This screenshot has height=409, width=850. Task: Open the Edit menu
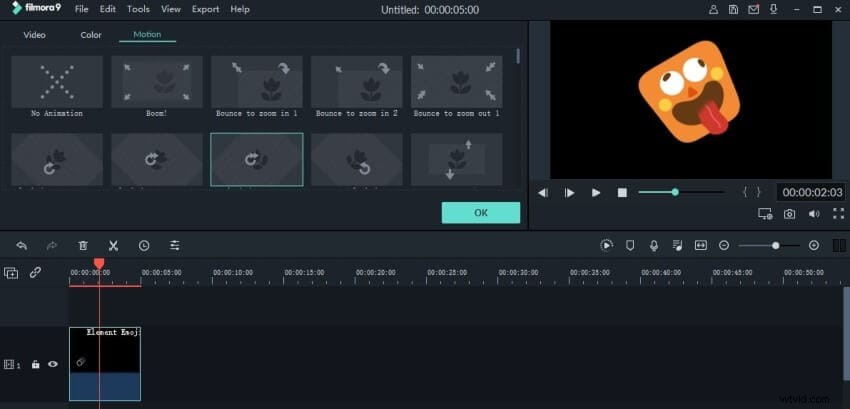click(x=107, y=9)
